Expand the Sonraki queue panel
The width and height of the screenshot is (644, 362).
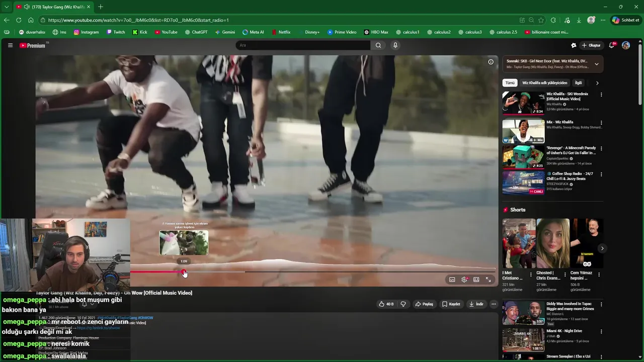point(597,64)
